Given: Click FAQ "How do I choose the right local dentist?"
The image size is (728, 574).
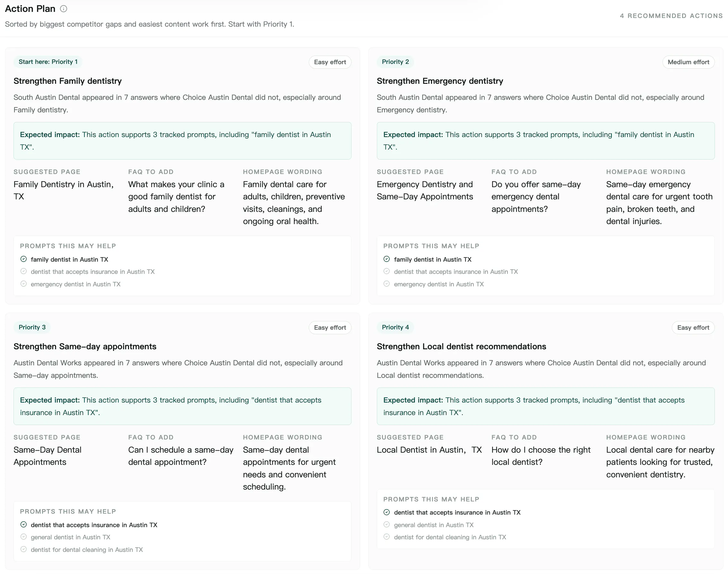Looking at the screenshot, I should [x=541, y=456].
